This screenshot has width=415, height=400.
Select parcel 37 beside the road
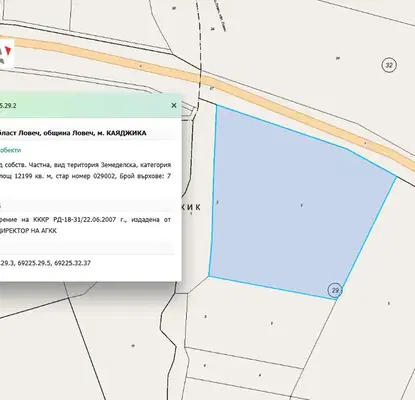tap(211, 89)
